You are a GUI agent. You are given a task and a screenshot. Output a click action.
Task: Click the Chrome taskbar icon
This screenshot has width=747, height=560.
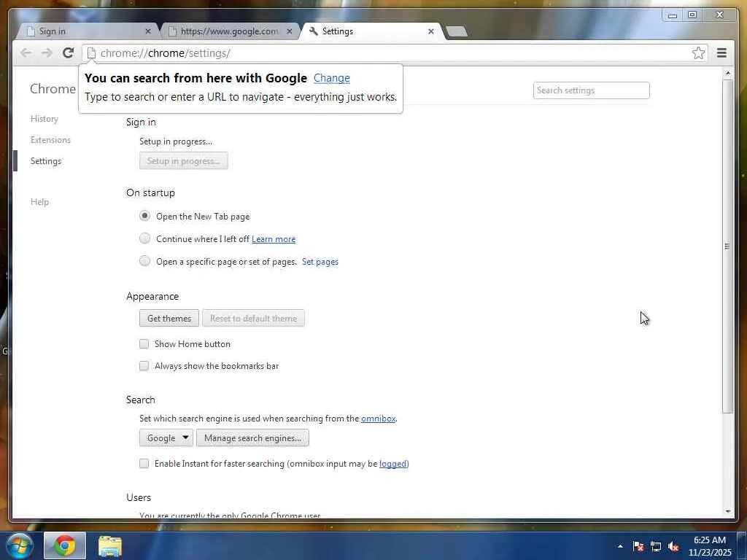coord(65,545)
